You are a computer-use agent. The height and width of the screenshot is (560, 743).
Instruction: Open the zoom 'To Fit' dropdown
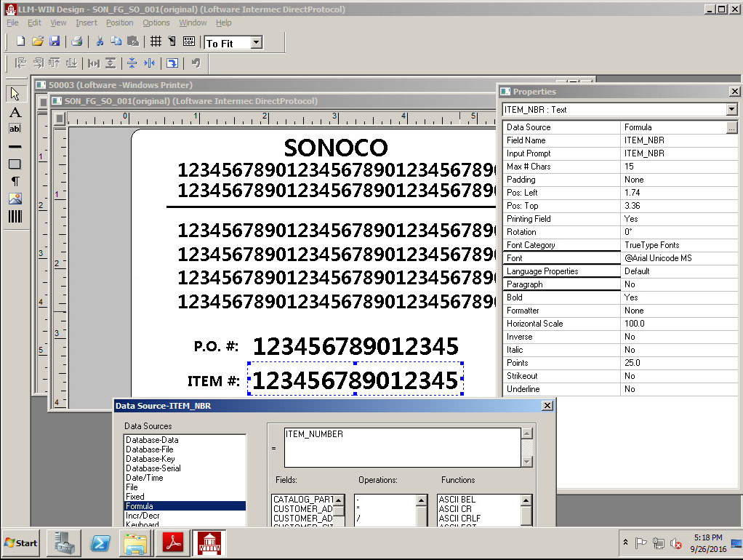[257, 43]
